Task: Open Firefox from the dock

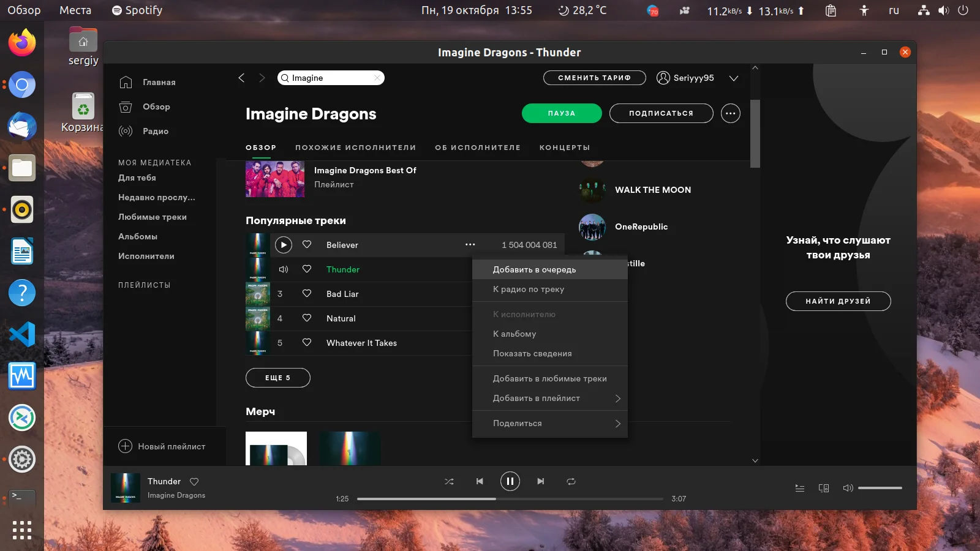Action: [22, 43]
